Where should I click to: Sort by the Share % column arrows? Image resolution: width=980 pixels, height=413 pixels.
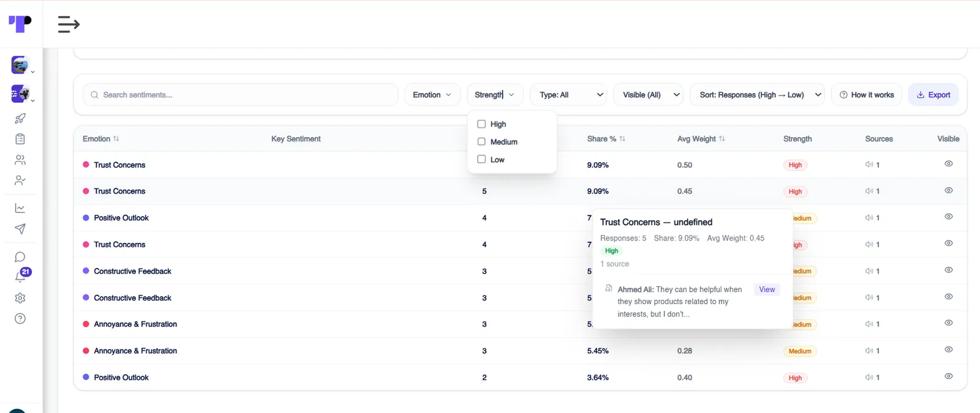(622, 139)
